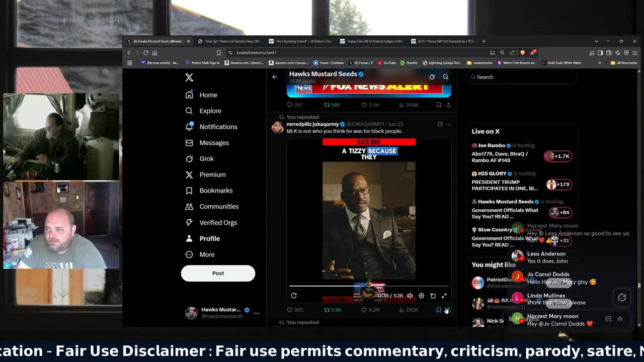This screenshot has height=362, width=644.
Task: Seek the MLK video progress bar
Action: point(369,286)
